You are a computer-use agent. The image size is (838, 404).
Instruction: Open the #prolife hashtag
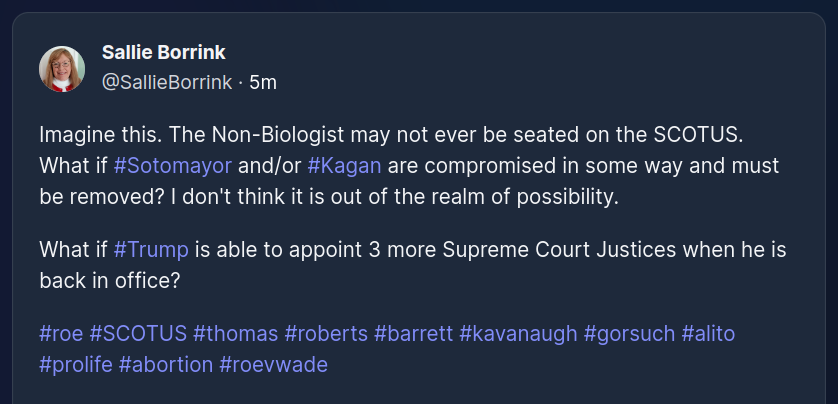click(x=75, y=364)
